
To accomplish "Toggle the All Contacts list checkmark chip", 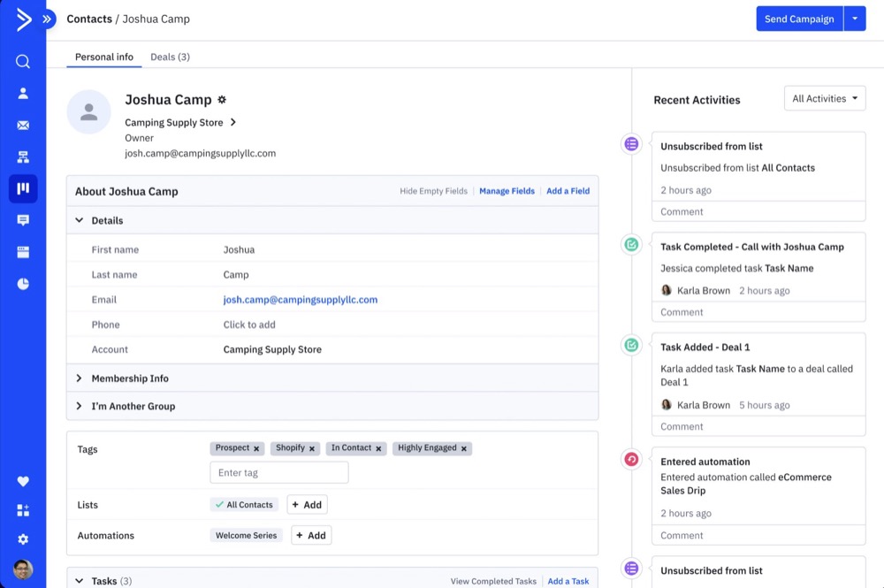I will click(244, 505).
